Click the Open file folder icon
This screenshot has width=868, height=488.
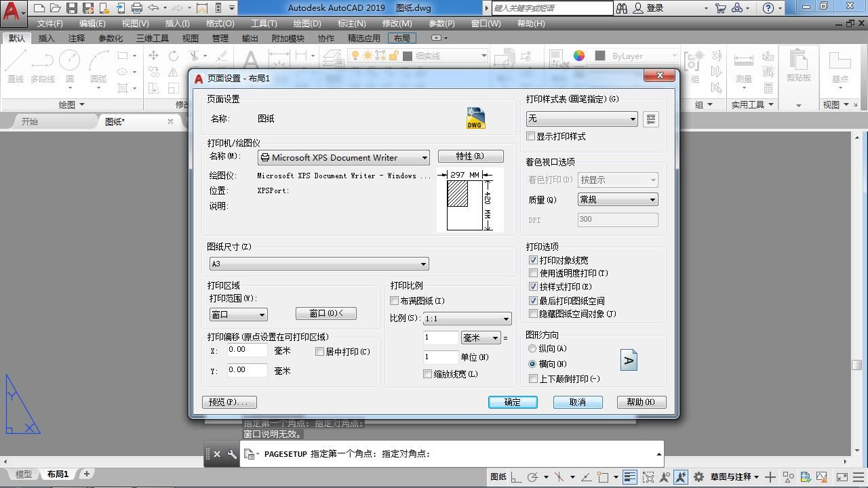55,8
